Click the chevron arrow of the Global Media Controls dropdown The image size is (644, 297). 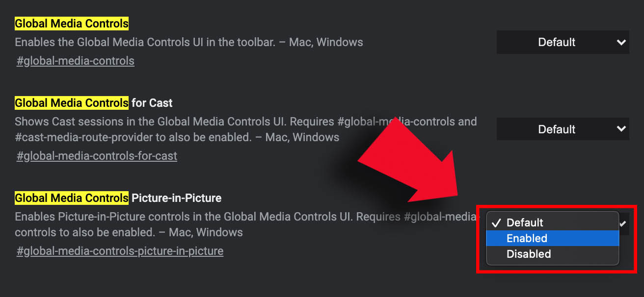pyautogui.click(x=621, y=42)
